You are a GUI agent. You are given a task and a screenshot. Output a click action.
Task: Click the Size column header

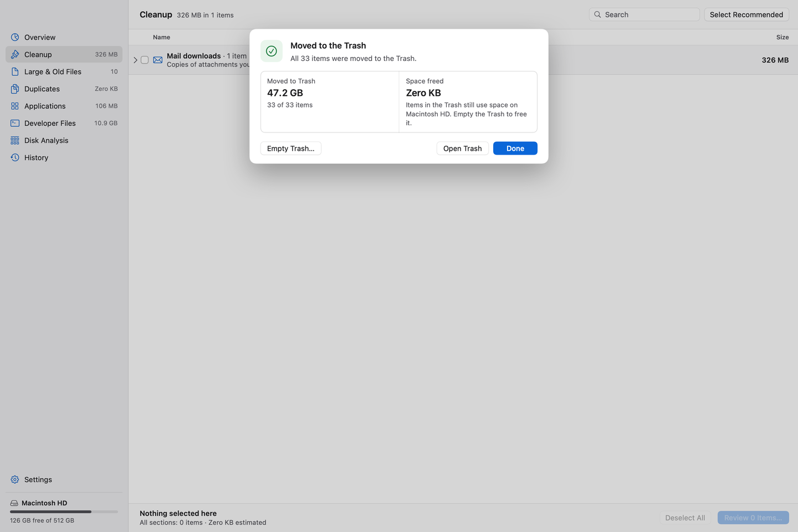(782, 37)
